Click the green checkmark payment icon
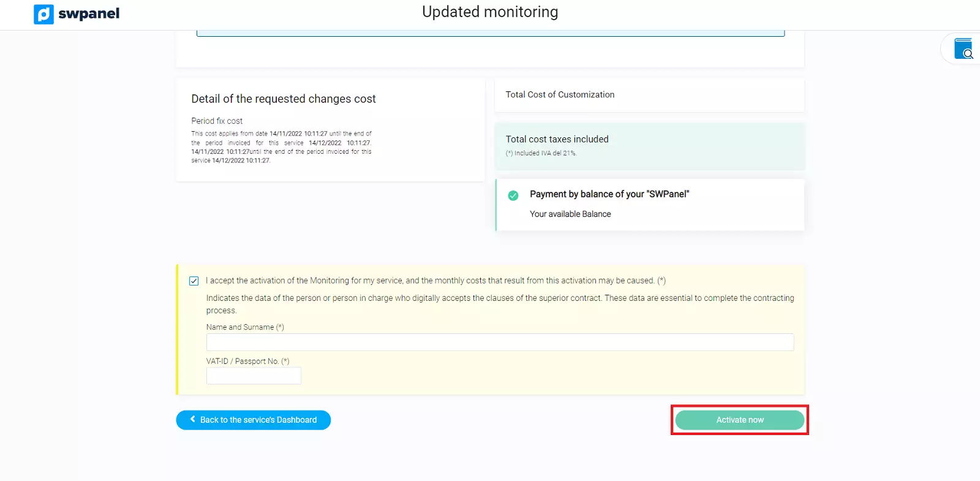 [513, 195]
